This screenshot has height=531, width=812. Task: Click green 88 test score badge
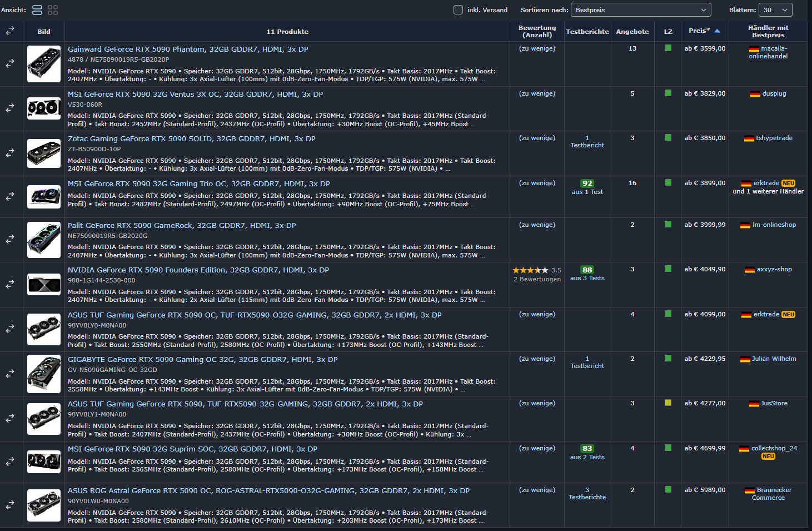pos(587,270)
